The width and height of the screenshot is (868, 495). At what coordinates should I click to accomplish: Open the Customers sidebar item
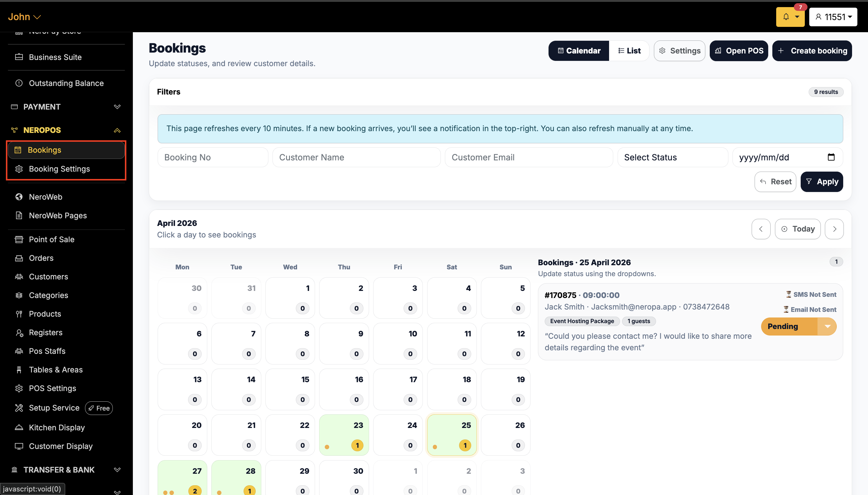48,277
